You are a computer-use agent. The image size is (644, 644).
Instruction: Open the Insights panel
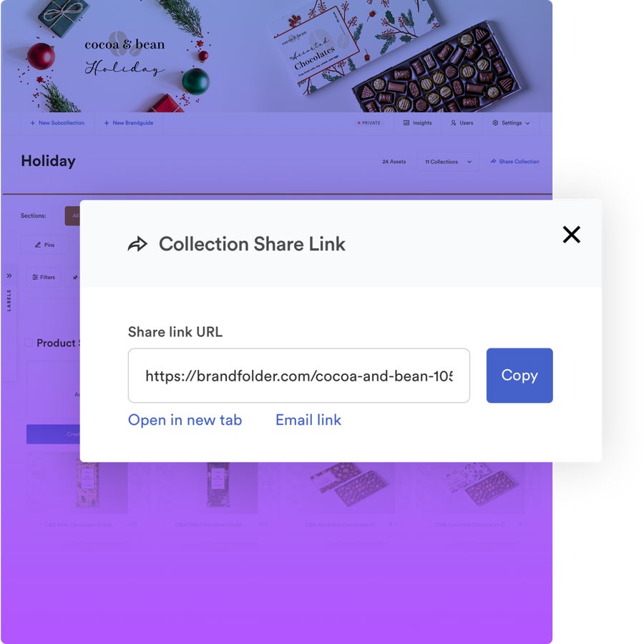(417, 123)
